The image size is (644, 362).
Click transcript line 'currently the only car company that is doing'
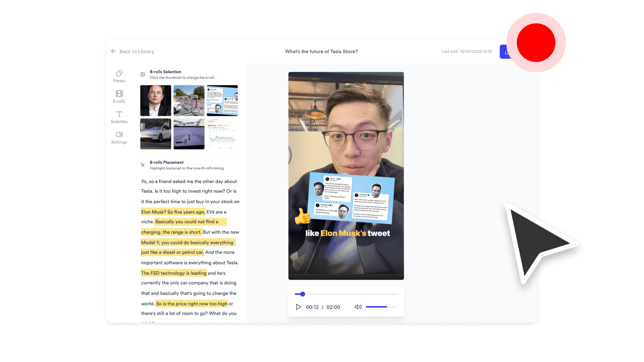189,283
